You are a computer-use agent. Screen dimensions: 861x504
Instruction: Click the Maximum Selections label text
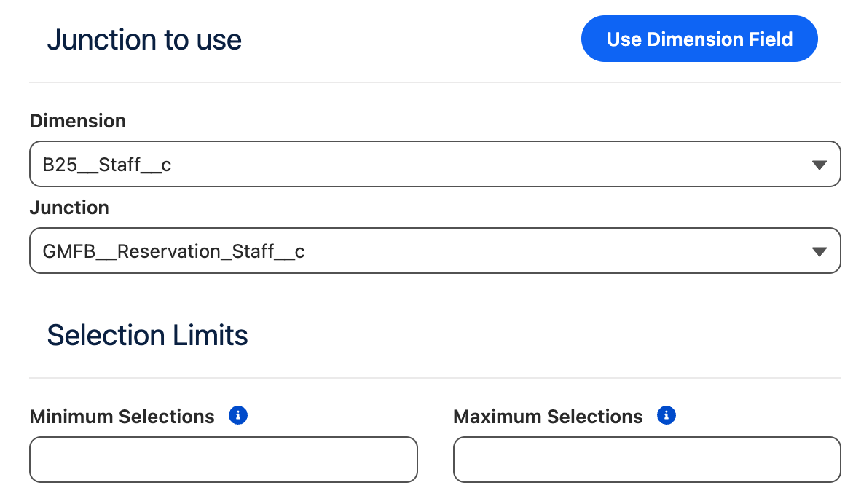point(548,417)
